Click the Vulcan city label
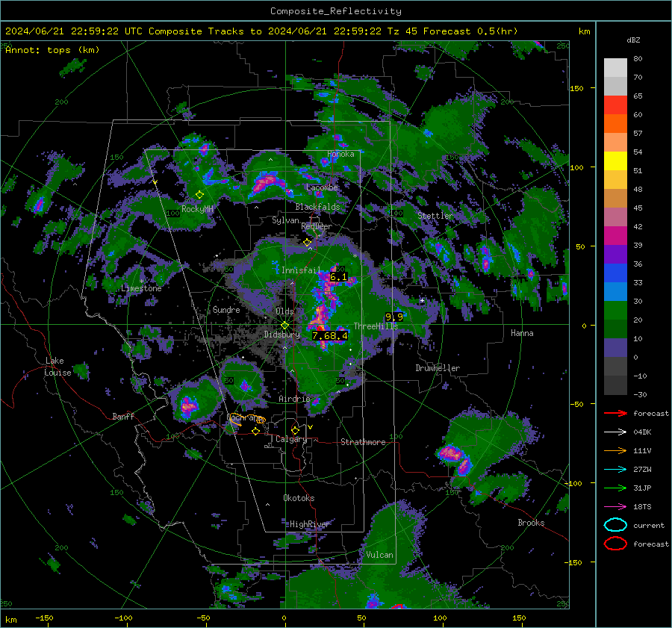The image size is (672, 628). (379, 555)
